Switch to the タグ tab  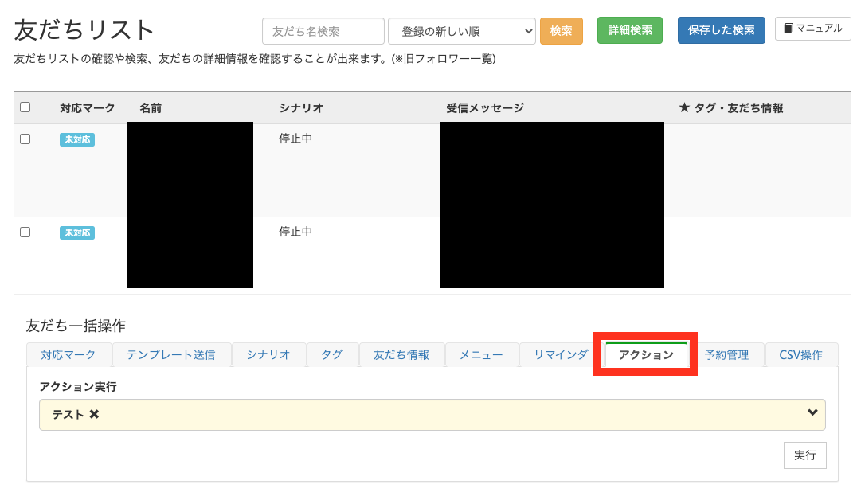(332, 355)
